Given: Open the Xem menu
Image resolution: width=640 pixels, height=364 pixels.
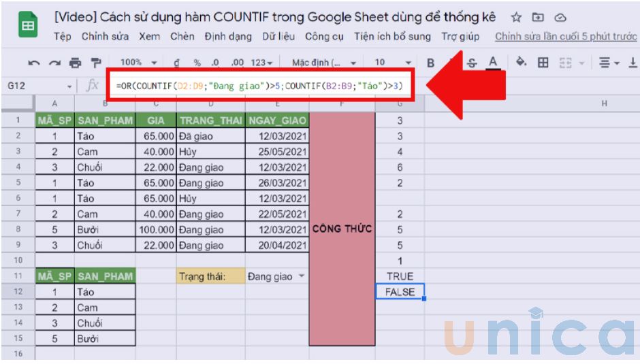Looking at the screenshot, I should pos(149,36).
